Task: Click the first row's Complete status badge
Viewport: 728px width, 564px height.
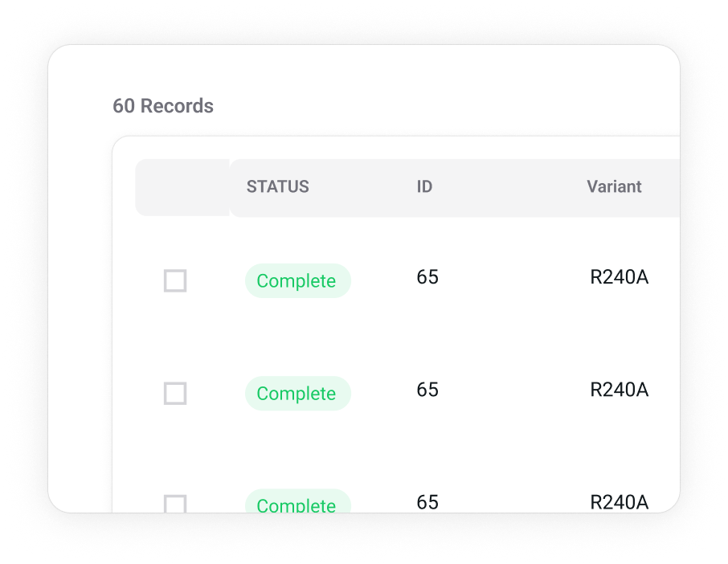Action: click(297, 281)
